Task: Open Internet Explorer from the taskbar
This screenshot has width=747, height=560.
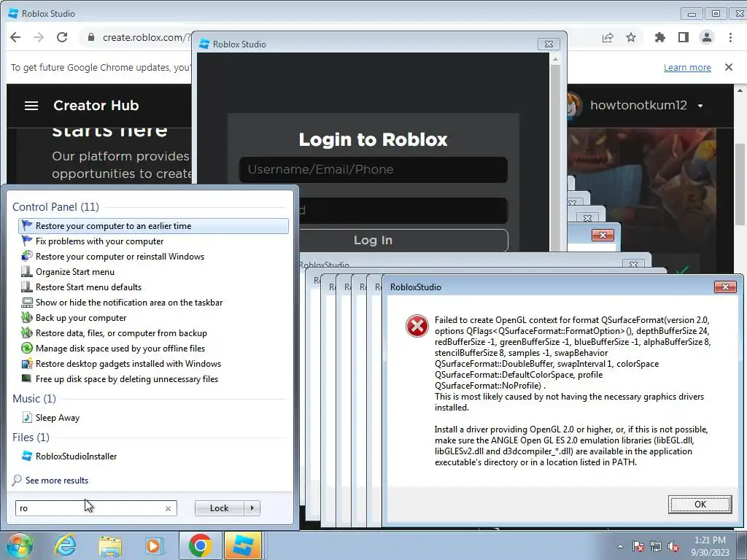Action: pyautogui.click(x=65, y=545)
